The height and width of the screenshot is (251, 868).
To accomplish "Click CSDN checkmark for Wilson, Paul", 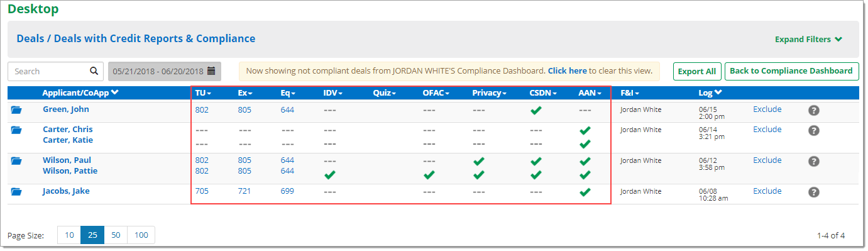I will 536,161.
